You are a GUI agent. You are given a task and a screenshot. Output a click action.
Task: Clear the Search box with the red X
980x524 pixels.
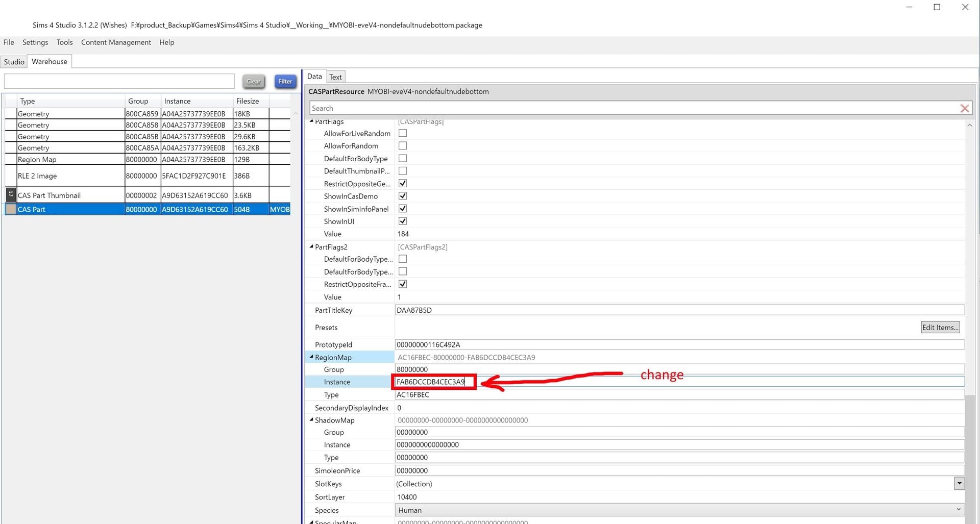(964, 108)
